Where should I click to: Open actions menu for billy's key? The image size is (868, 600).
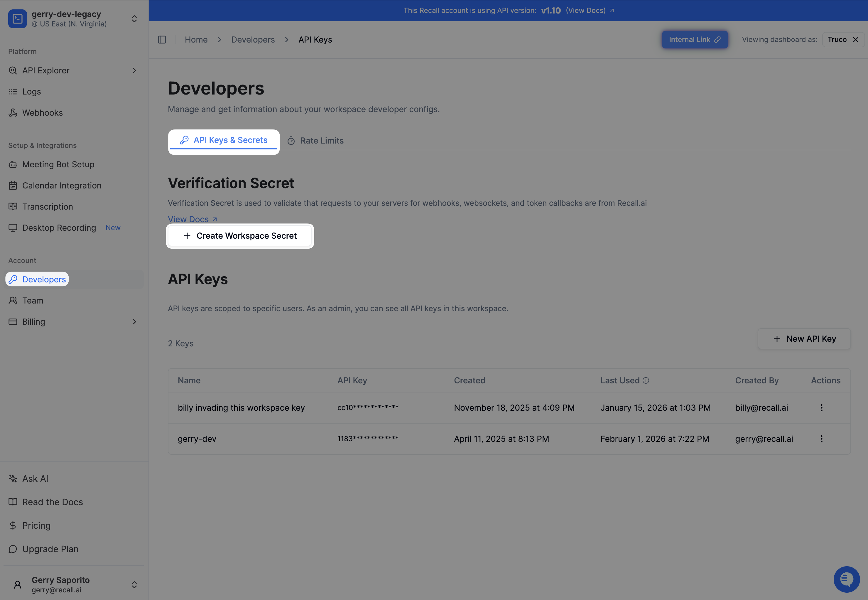tap(821, 407)
